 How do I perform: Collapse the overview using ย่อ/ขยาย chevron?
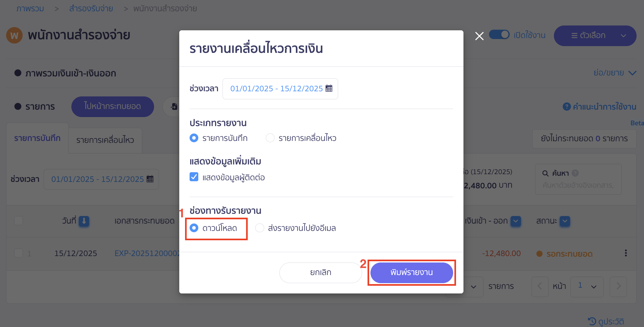pos(632,73)
